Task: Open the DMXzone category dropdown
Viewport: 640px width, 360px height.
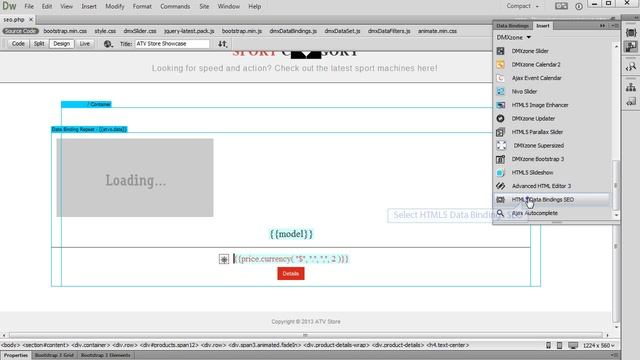Action: (513, 37)
